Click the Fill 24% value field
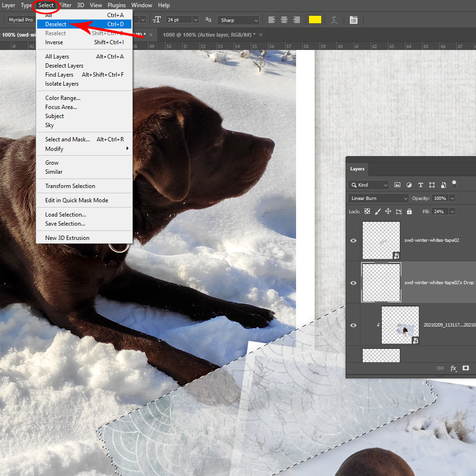This screenshot has height=476, width=476. [440, 212]
